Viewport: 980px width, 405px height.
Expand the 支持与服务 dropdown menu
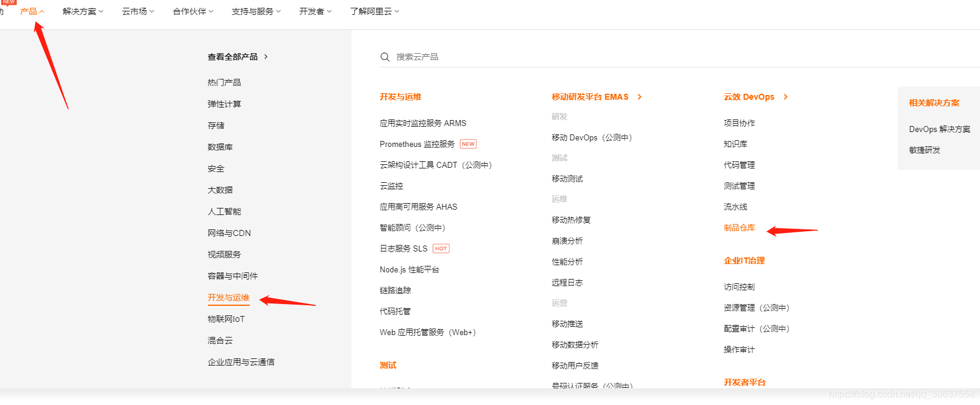coord(256,11)
